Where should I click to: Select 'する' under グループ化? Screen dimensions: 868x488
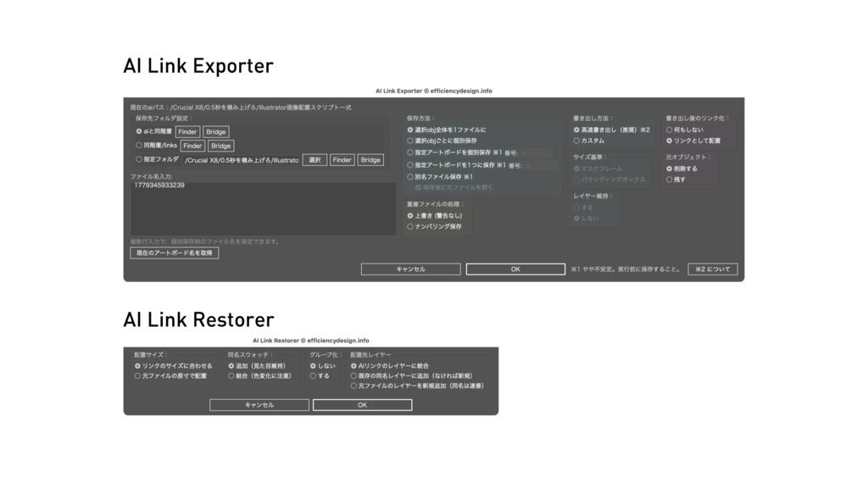pos(314,376)
